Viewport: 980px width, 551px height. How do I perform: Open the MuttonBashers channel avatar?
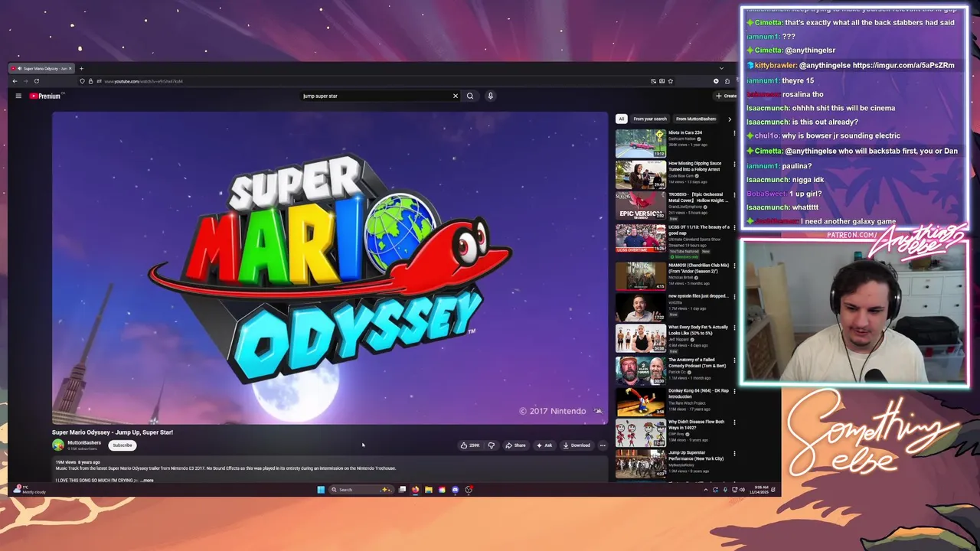point(58,445)
